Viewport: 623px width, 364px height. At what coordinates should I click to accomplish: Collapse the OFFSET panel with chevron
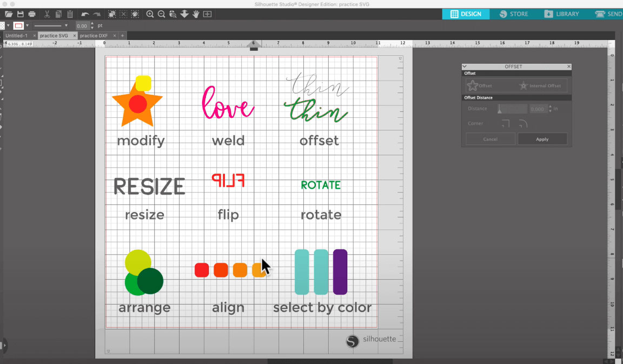(x=465, y=67)
